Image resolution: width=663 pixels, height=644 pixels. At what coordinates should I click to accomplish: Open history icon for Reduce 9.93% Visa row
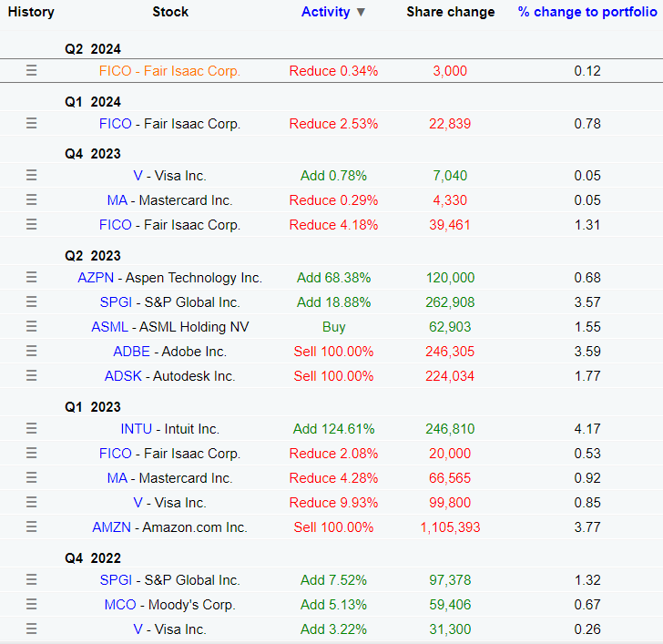(31, 502)
